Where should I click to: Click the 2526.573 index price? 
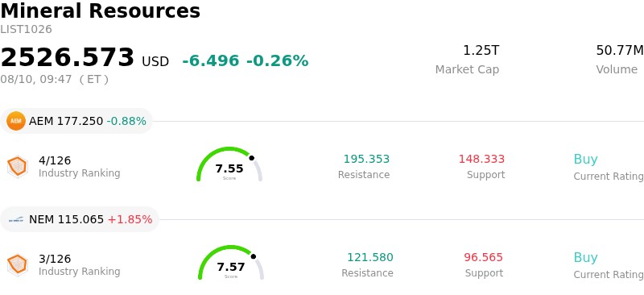tap(68, 57)
